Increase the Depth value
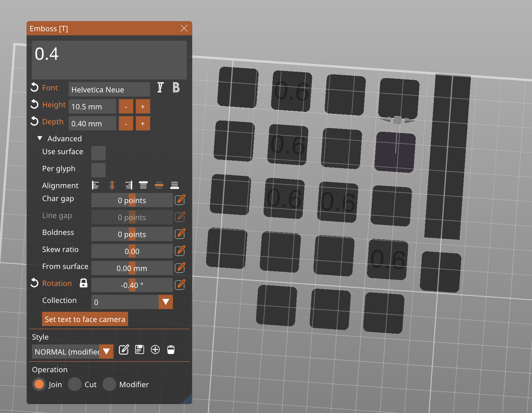Viewport: 532px width, 413px height. (x=143, y=123)
